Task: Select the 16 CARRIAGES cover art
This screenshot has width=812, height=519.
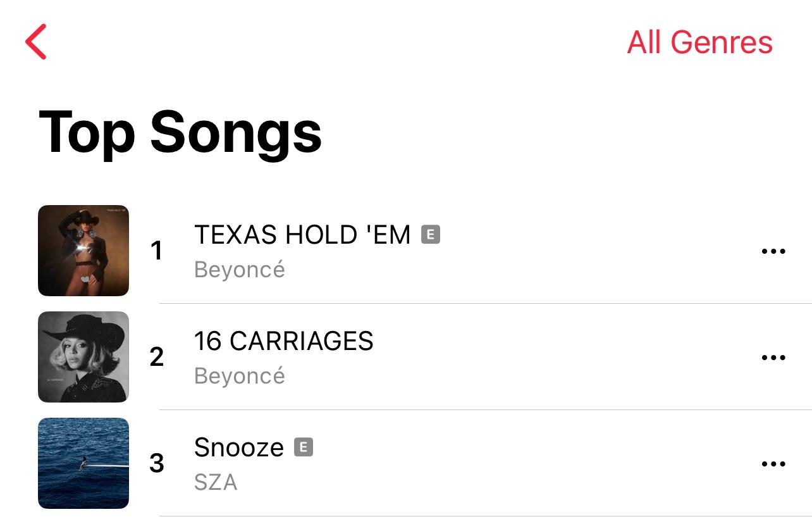Action: pos(83,357)
